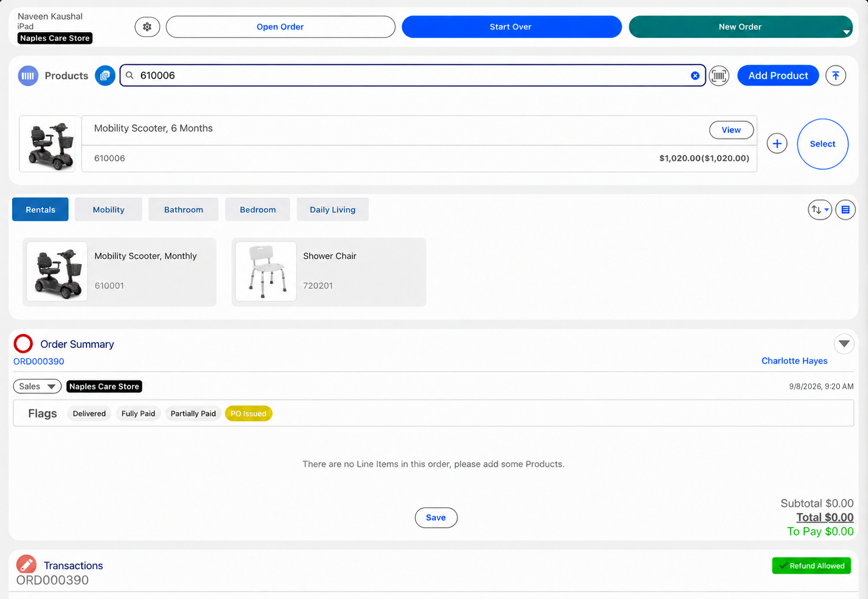
Task: Open the Sales order type dropdown
Action: coord(37,386)
